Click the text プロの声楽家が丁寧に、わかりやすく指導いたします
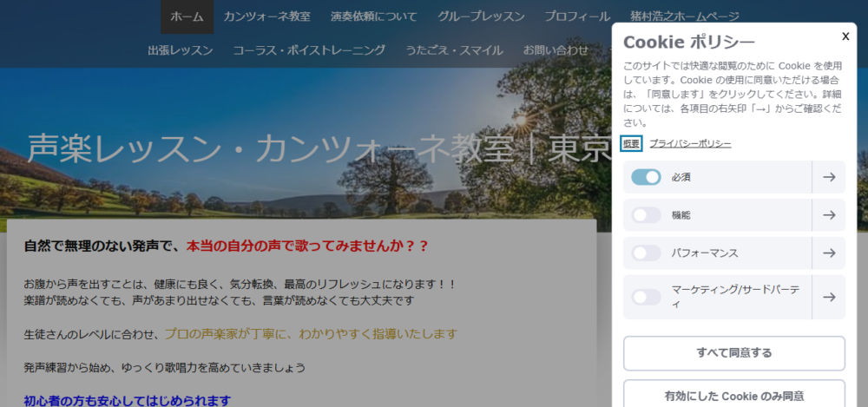Screen dimensions: 868x407 click(311, 334)
